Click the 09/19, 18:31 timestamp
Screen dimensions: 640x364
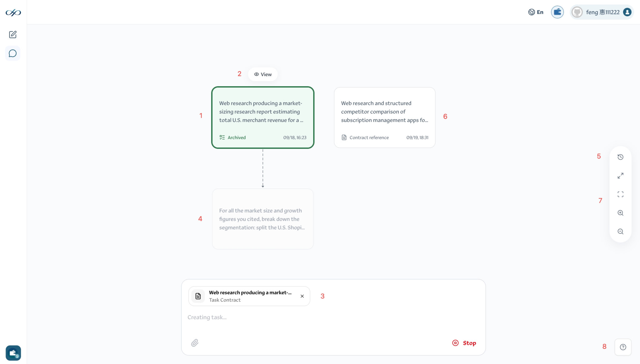pyautogui.click(x=417, y=138)
